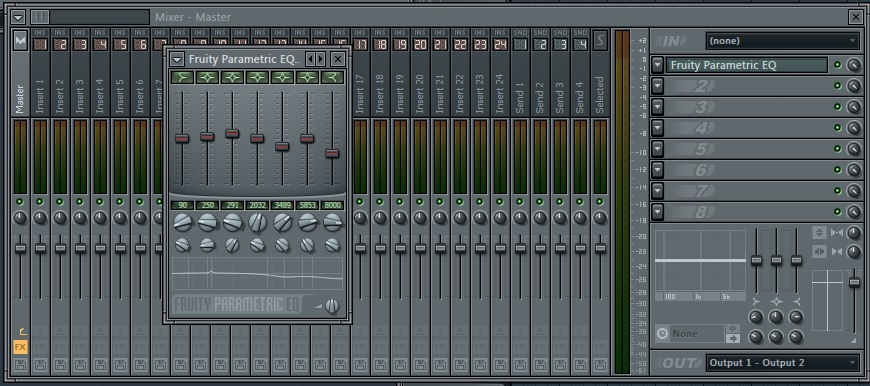Click the disk icon under Insert 20

pyautogui.click(x=420, y=365)
